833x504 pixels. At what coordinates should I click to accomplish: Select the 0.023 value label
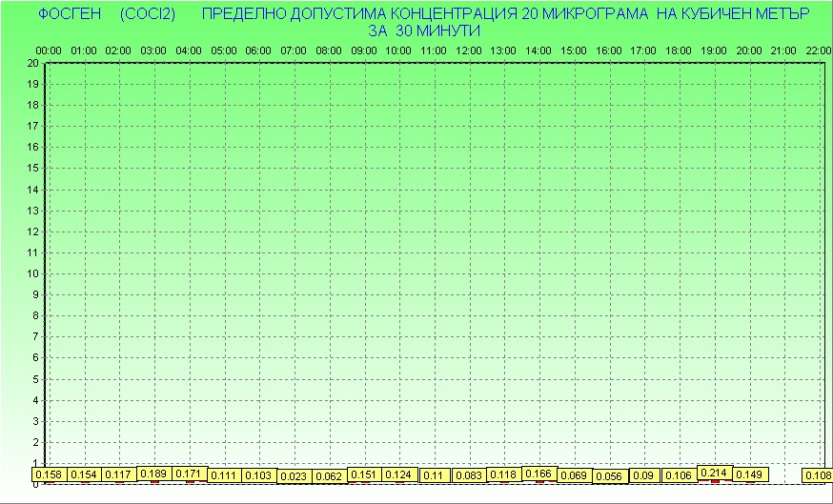(295, 476)
